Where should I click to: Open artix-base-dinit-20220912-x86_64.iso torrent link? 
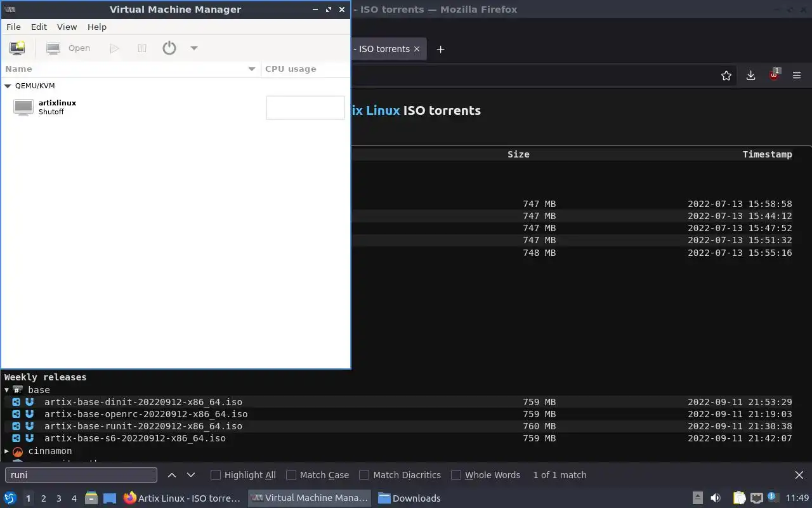point(143,402)
